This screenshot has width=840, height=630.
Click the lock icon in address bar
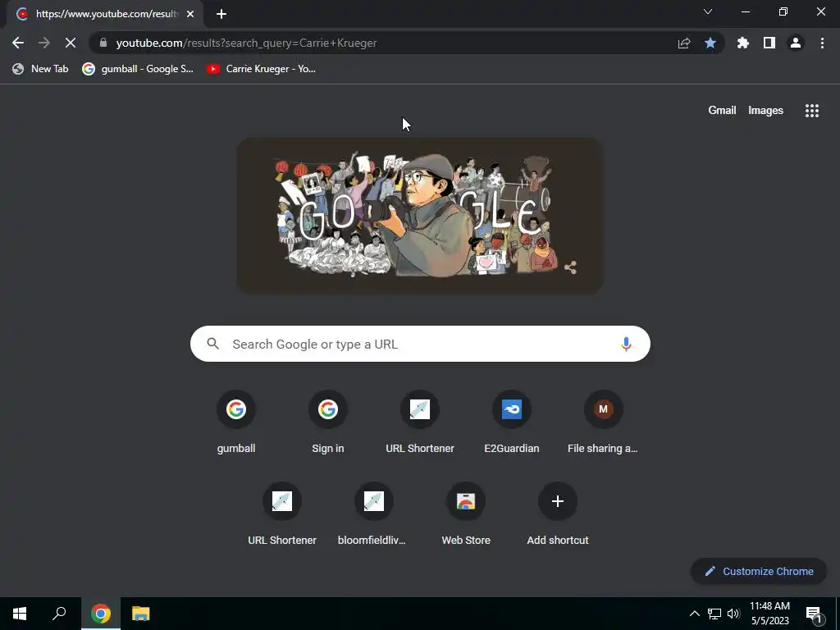coord(103,43)
